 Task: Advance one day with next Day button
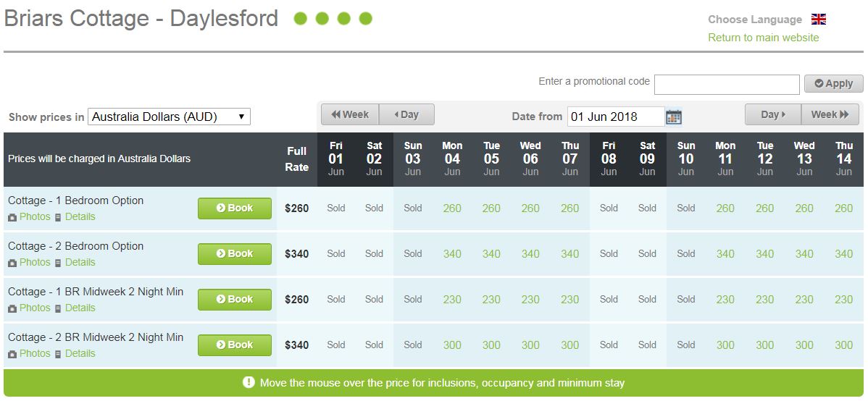[x=773, y=114]
